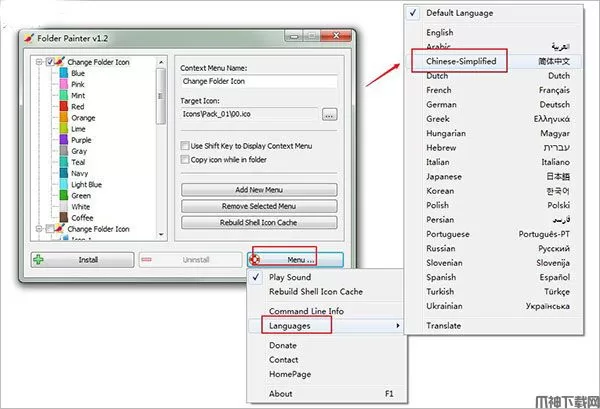
Task: Browse target icon with ... button
Action: (329, 114)
